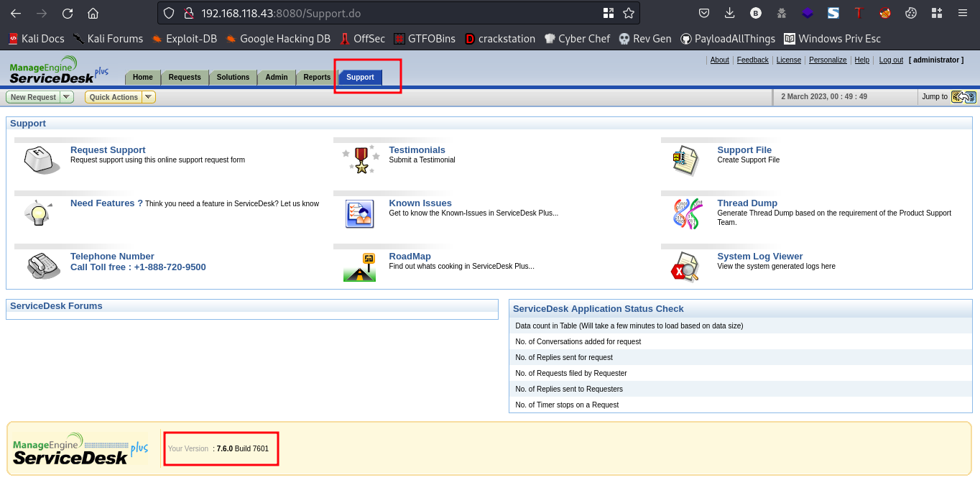Viewport: 980px width, 498px height.
Task: Click the cookie extension icon
Action: pos(911,13)
